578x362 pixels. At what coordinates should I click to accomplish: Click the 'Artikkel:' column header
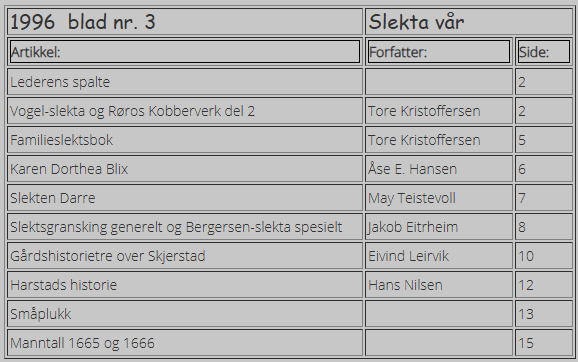click(185, 52)
